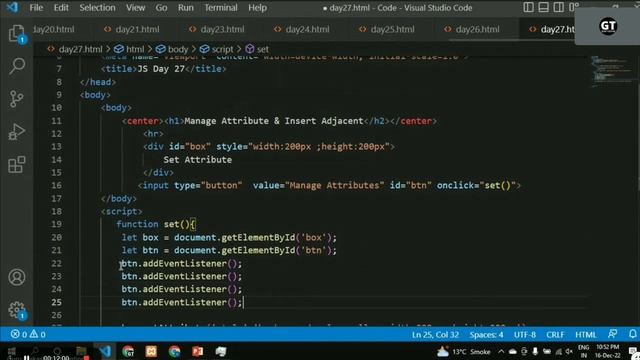Open the clock showing 10:52 PM
The image size is (640, 360).
(607, 351)
